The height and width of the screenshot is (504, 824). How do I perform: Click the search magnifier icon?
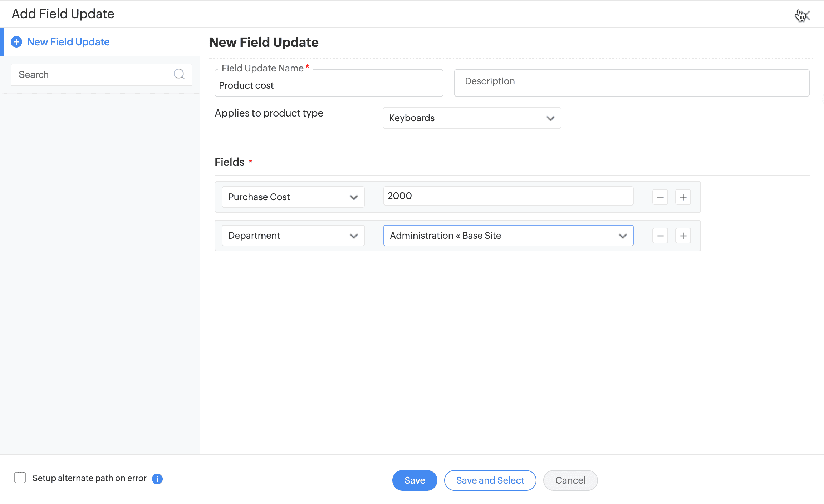pos(179,74)
